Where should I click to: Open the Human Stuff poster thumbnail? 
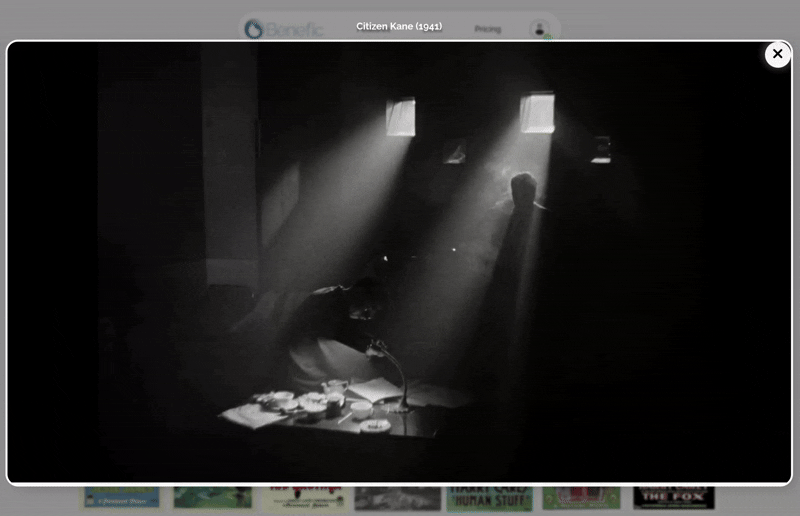[489, 497]
